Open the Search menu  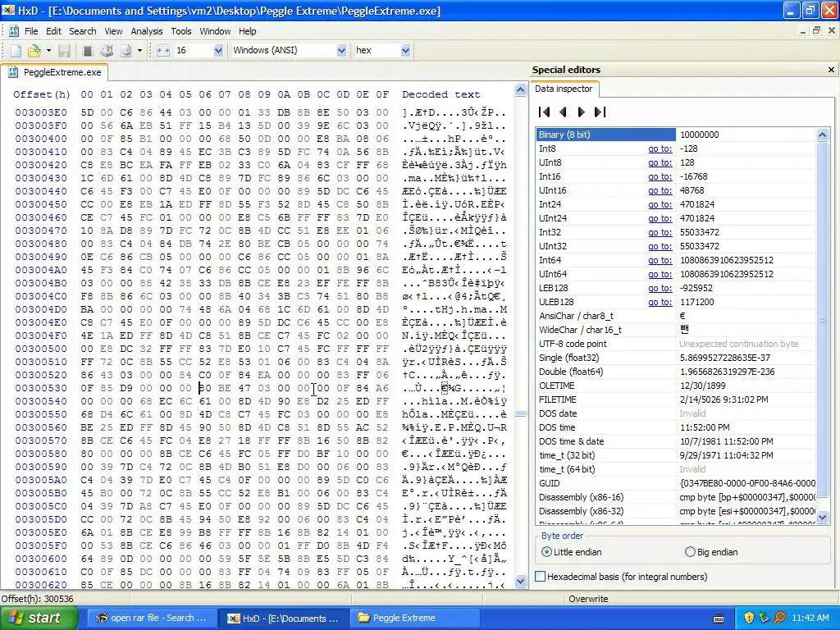(x=83, y=31)
